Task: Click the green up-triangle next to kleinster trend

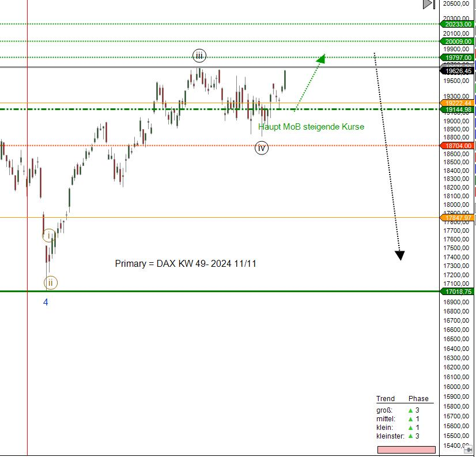Action: coord(410,436)
